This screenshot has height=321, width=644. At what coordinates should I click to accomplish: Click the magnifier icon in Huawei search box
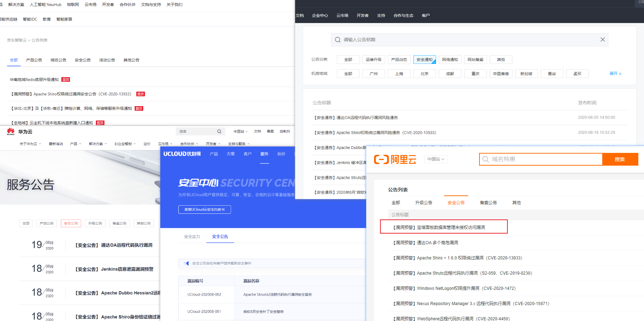click(x=219, y=131)
